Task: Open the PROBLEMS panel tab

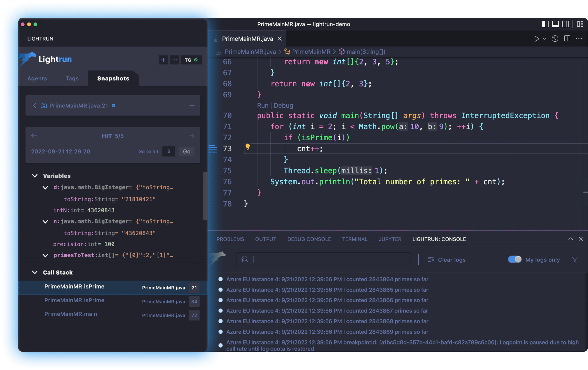Action: [230, 239]
